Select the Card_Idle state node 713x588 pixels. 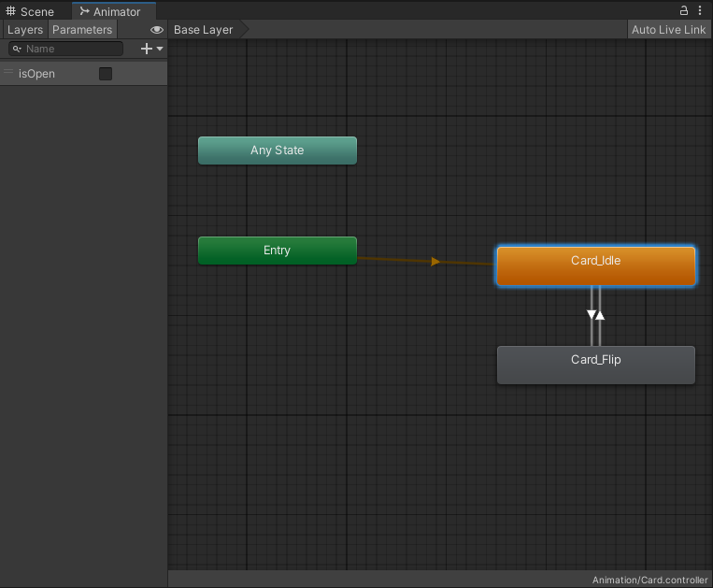596,266
